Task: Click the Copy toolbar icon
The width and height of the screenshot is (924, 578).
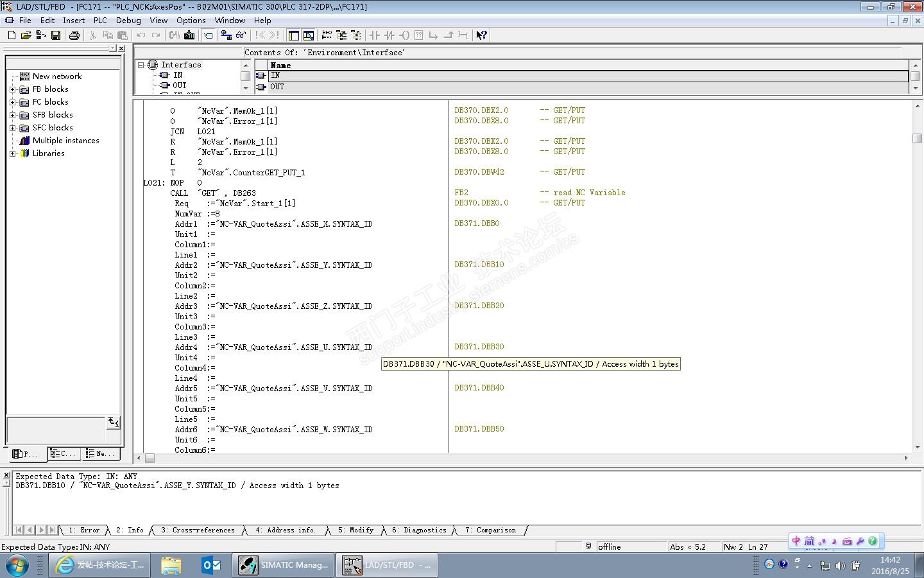Action: coord(108,35)
